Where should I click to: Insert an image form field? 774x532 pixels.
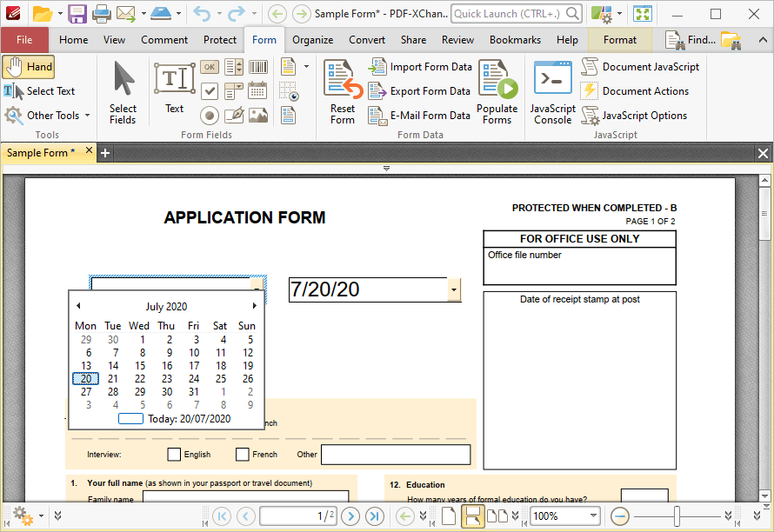(257, 116)
